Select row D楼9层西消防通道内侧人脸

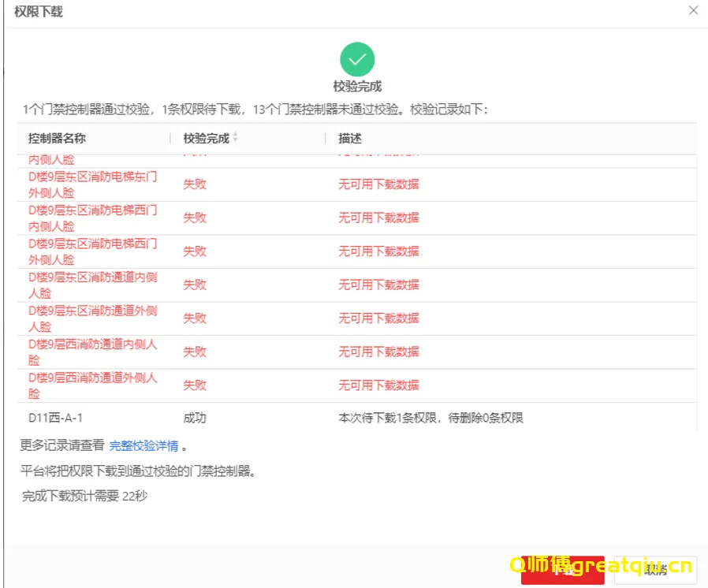(92, 352)
